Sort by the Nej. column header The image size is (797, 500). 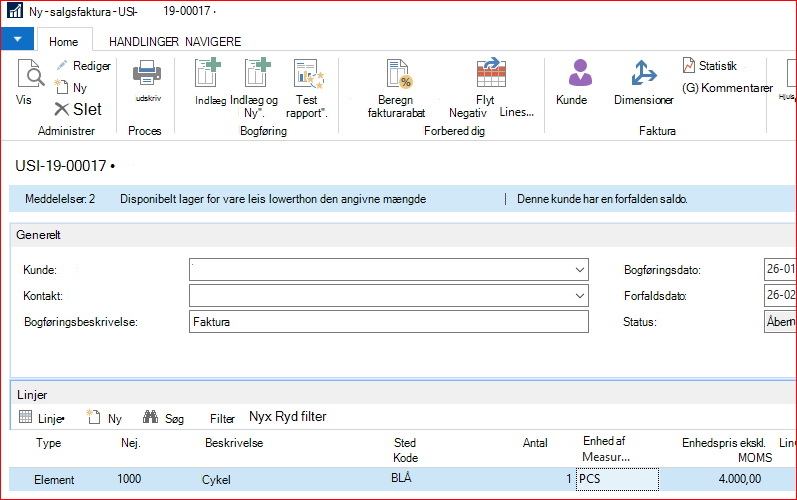[131, 443]
